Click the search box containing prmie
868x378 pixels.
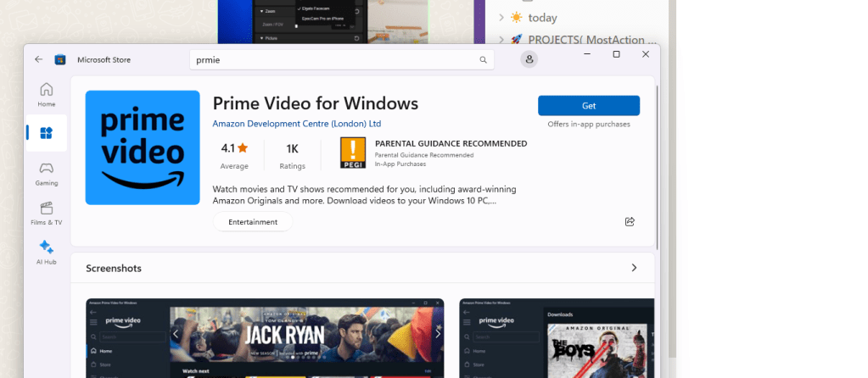[342, 59]
